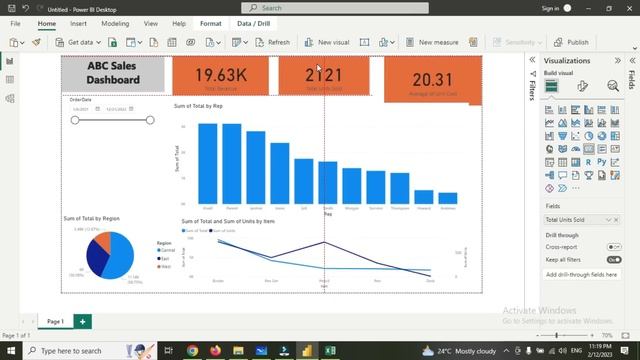Click the New visual button

click(x=327, y=42)
